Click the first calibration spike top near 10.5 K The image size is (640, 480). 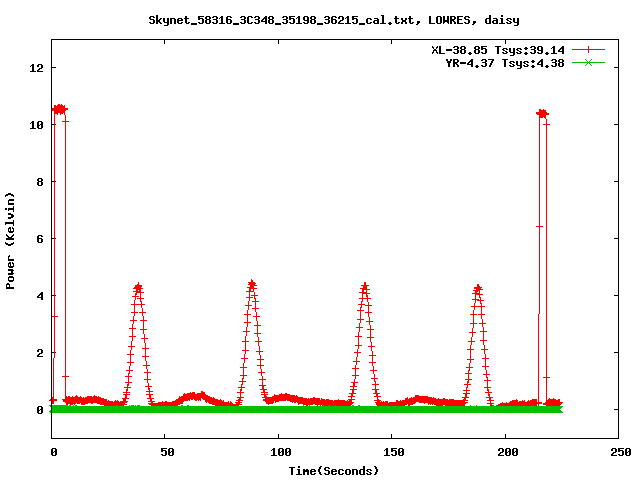[60, 109]
